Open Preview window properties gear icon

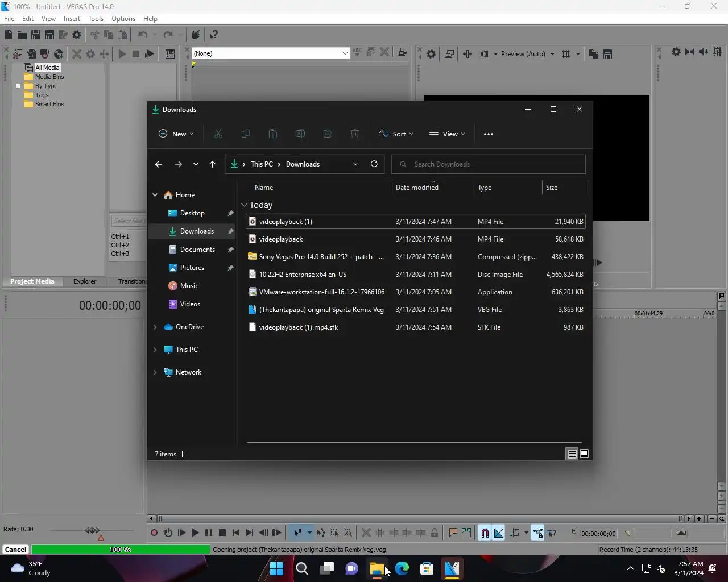(431, 54)
